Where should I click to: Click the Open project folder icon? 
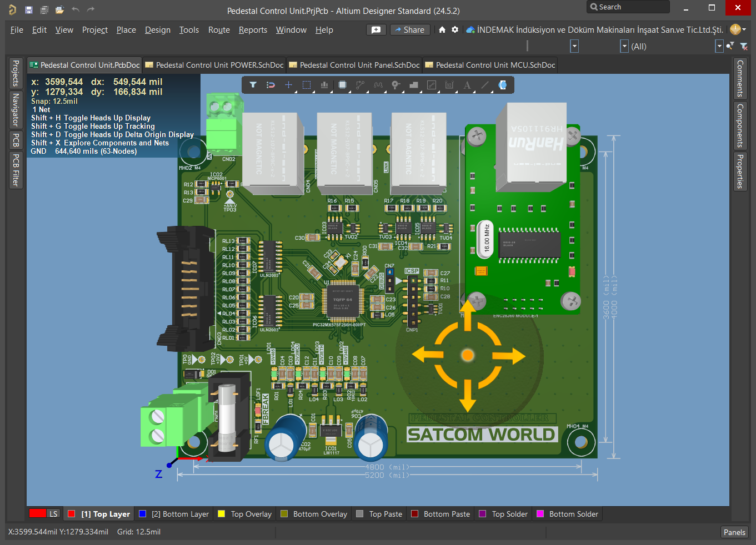click(x=60, y=9)
